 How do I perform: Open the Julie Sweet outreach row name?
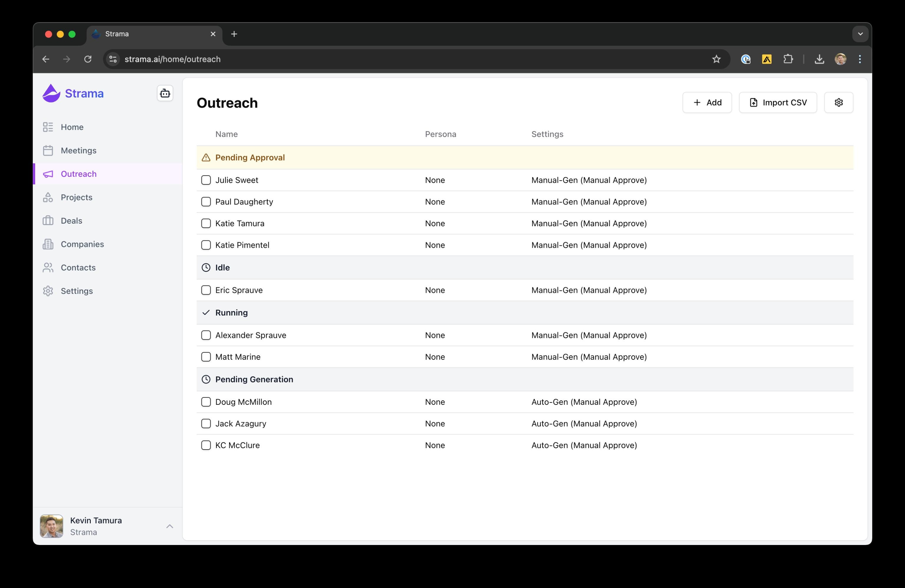tap(237, 180)
